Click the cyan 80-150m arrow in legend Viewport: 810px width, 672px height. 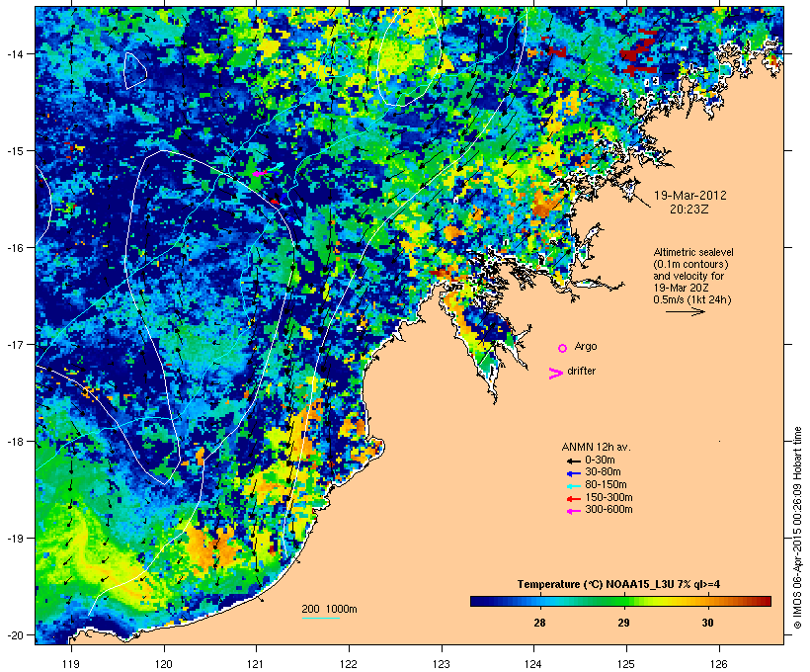tap(573, 486)
